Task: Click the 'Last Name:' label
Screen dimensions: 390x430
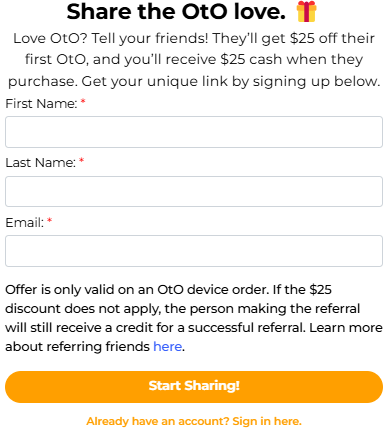Action: point(41,163)
